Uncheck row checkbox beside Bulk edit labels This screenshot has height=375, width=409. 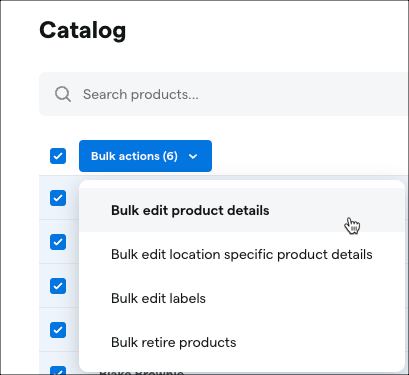tap(58, 286)
